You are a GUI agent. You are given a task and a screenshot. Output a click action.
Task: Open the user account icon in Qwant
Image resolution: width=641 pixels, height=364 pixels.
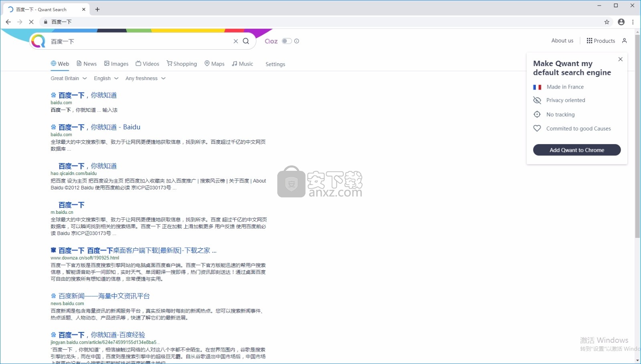click(624, 41)
